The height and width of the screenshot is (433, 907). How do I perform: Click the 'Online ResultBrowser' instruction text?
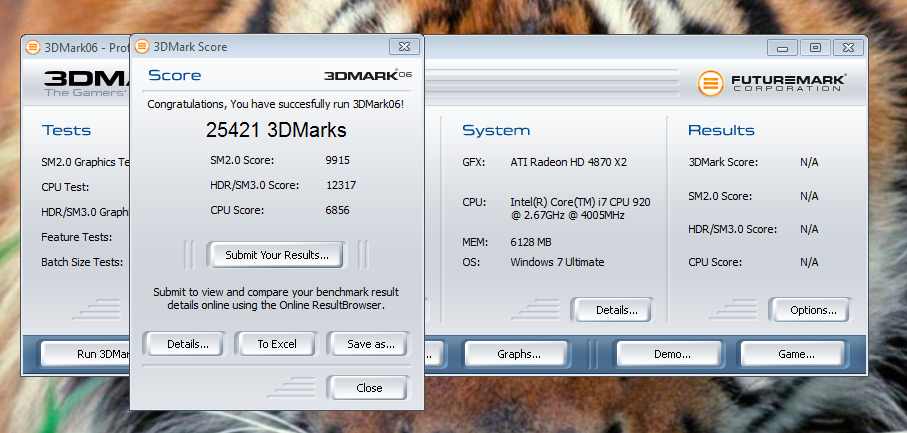pyautogui.click(x=276, y=298)
